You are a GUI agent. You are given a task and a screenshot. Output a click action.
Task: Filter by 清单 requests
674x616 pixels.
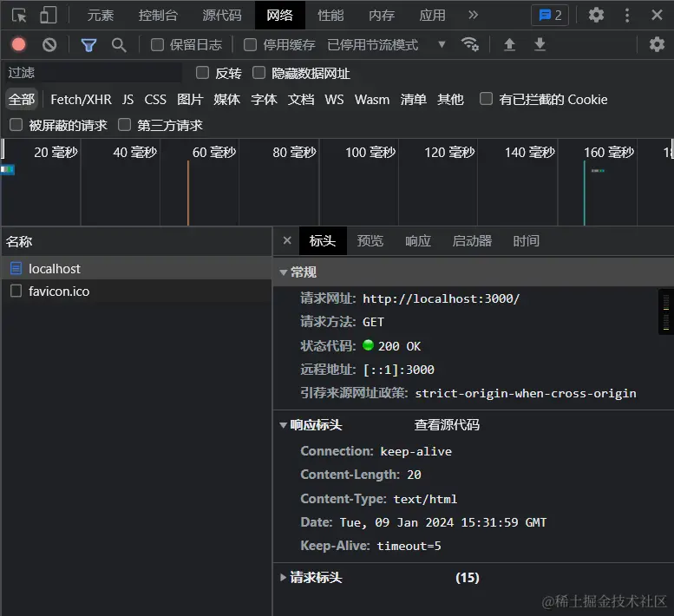click(414, 99)
